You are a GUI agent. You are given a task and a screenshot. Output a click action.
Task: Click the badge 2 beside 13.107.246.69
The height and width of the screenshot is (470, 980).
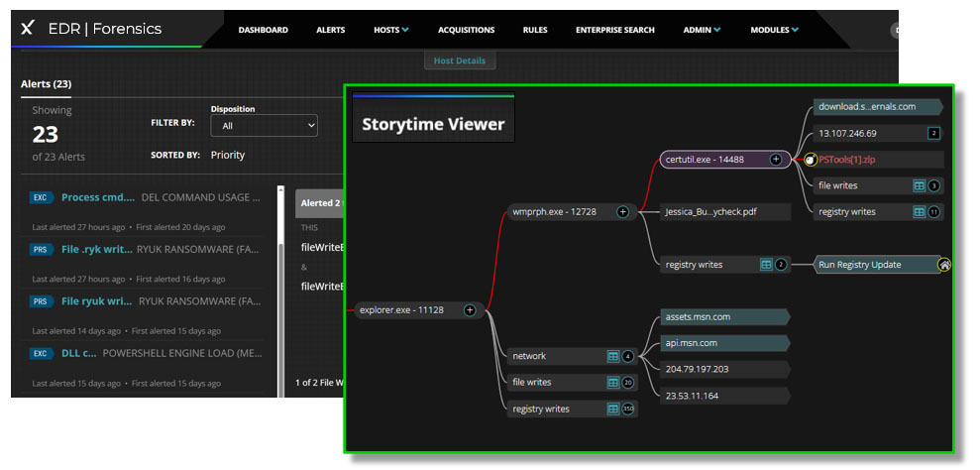coord(933,133)
